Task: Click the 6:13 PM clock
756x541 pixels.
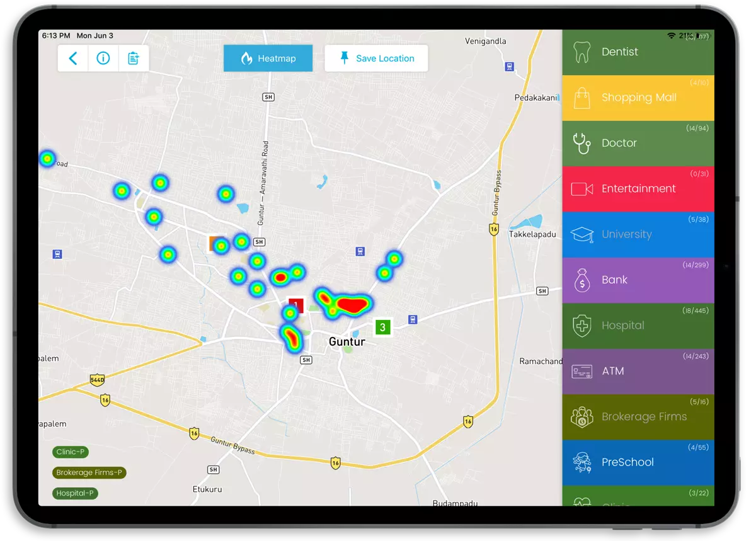Action: click(56, 36)
